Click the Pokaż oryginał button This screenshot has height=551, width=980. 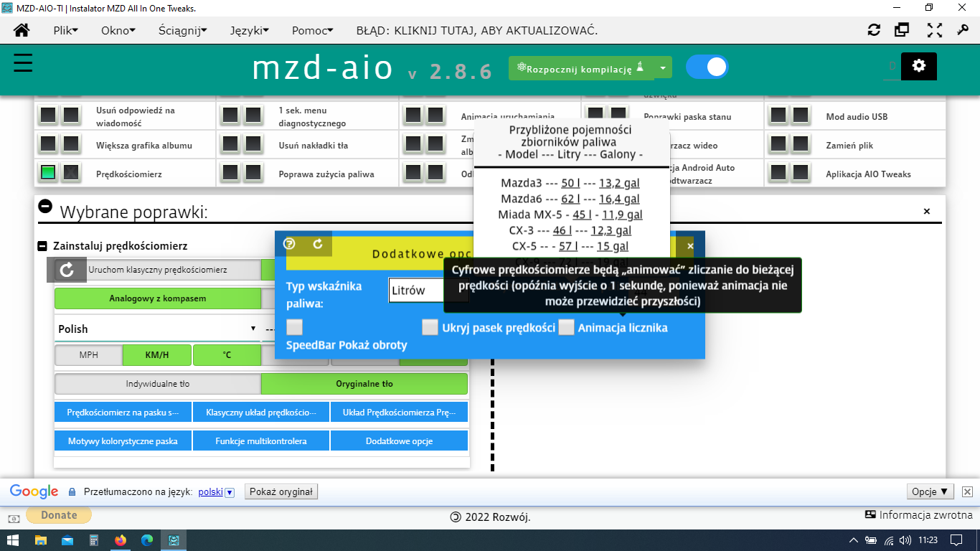281,491
